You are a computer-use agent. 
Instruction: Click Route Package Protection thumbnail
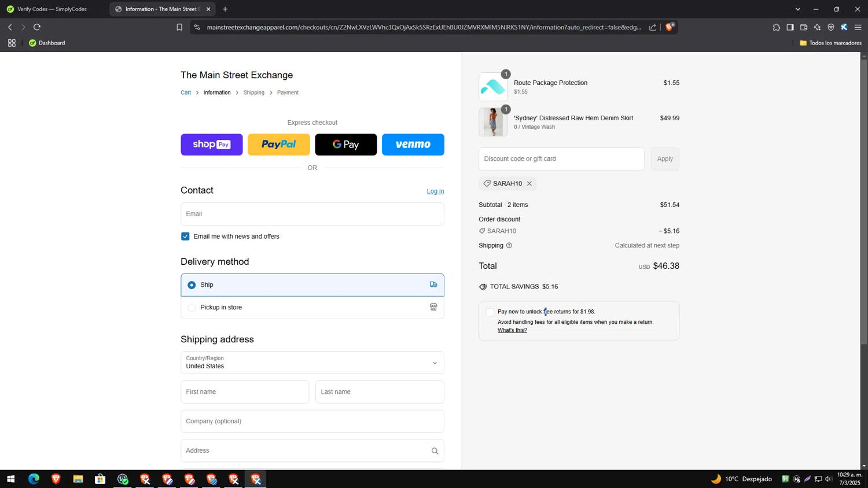(x=493, y=87)
